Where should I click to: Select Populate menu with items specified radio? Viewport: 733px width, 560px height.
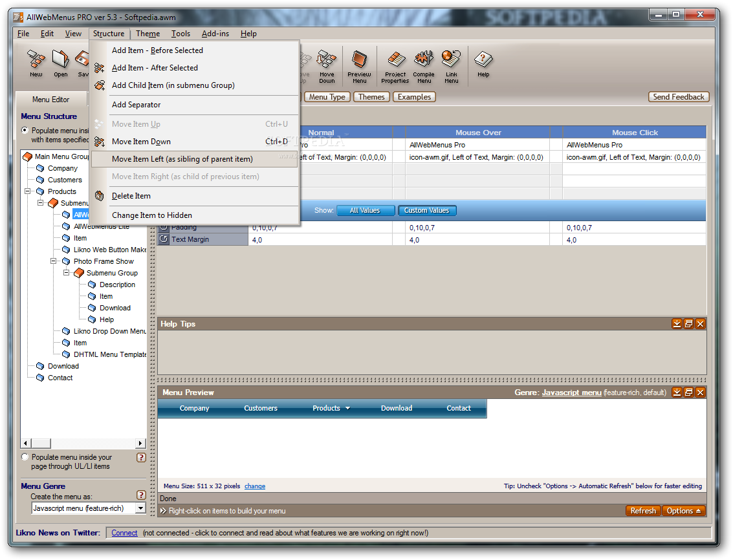pos(25,131)
